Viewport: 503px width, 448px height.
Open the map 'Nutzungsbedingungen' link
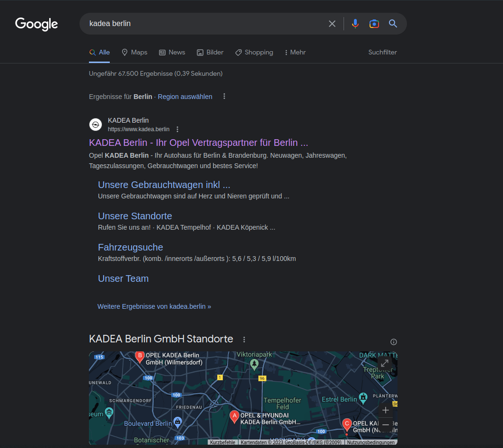pyautogui.click(x=371, y=442)
